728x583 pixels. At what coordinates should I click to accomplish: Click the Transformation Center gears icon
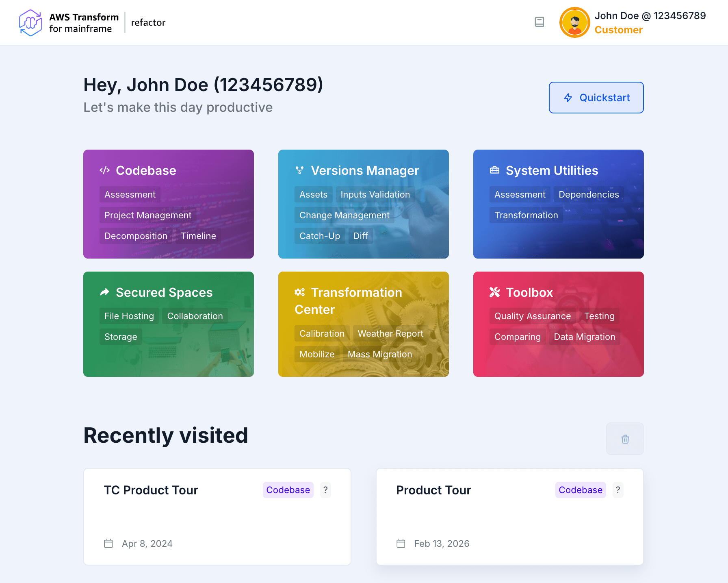tap(300, 292)
